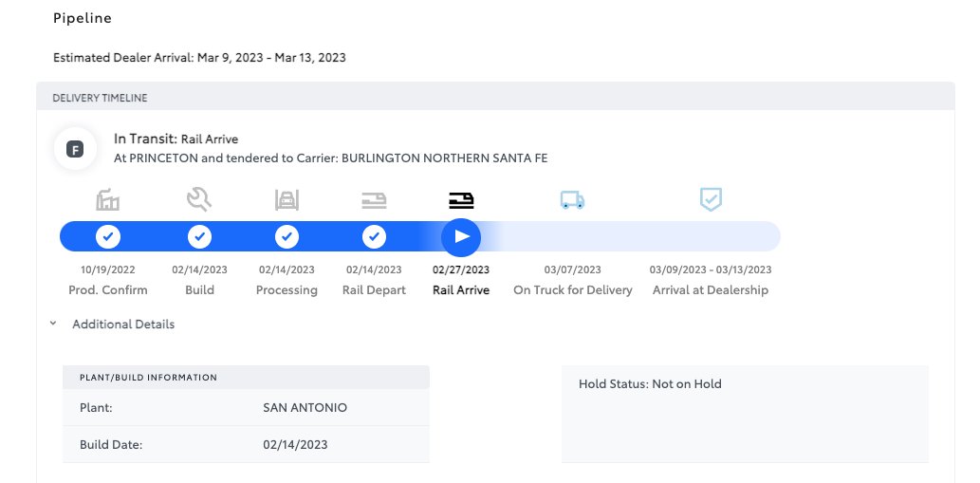Click the 02/27/2023 date

461,269
